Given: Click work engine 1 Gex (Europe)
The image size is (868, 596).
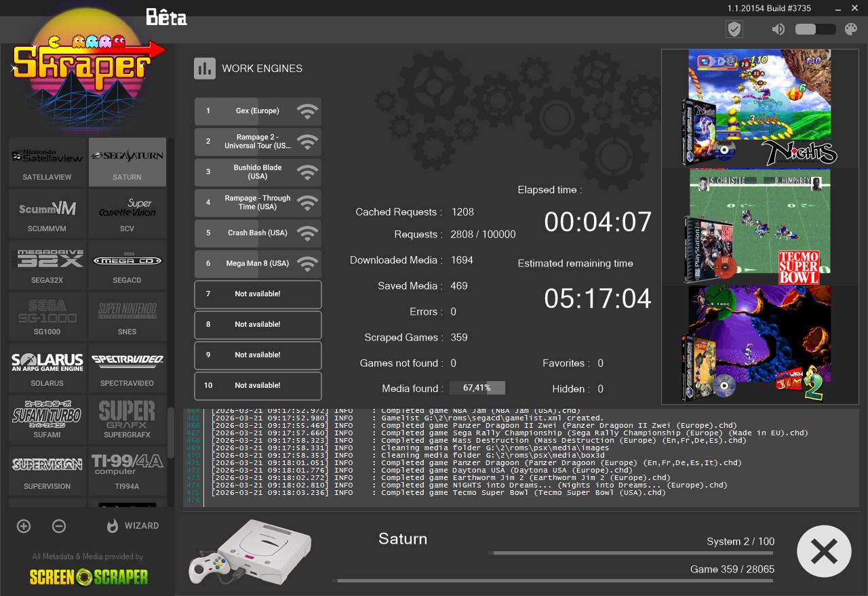Looking at the screenshot, I should pos(258,111).
